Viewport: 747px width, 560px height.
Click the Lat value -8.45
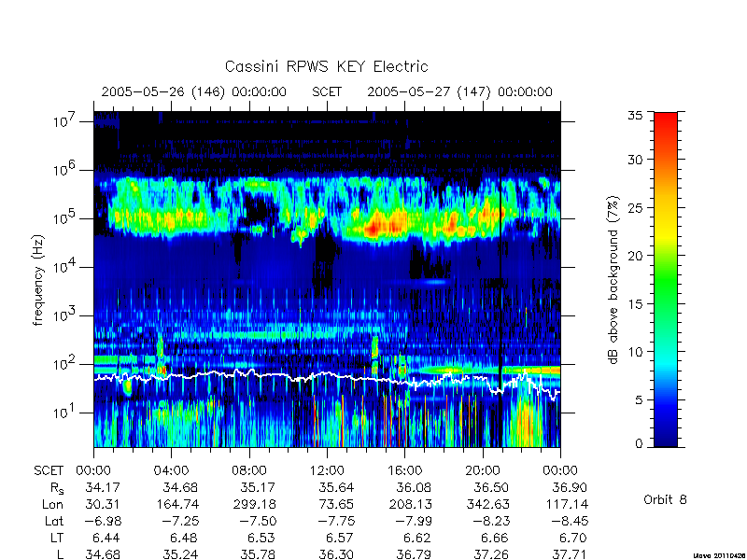(x=570, y=521)
